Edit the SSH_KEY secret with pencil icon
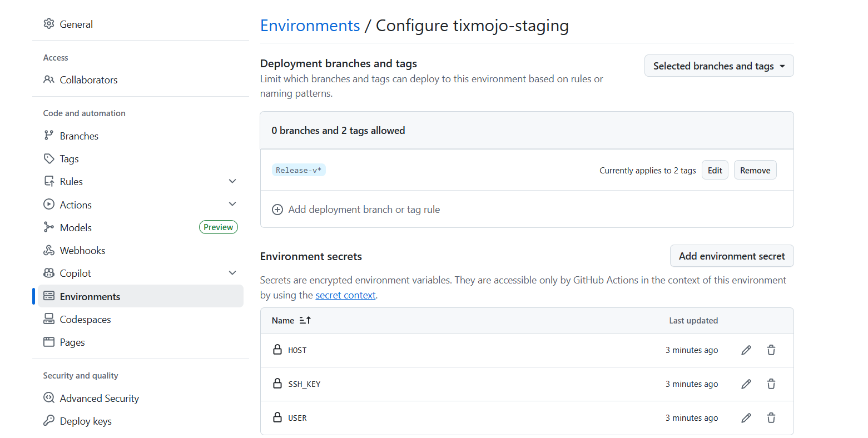This screenshot has height=438, width=868. pos(746,384)
